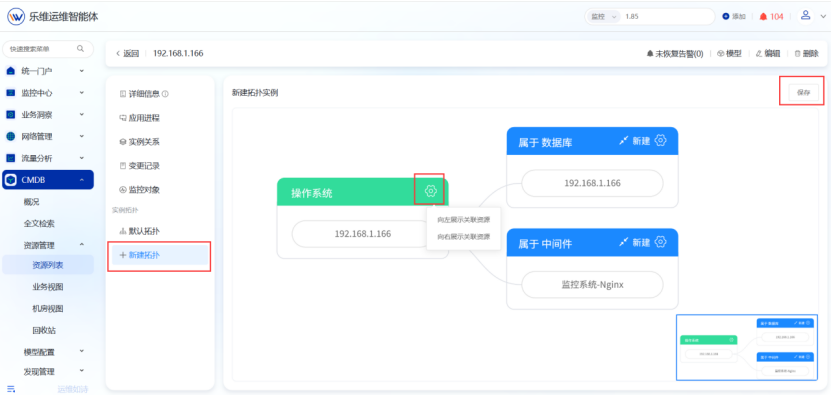Collapse the 资源管理 submenu chevron
831x396 pixels.
point(82,244)
